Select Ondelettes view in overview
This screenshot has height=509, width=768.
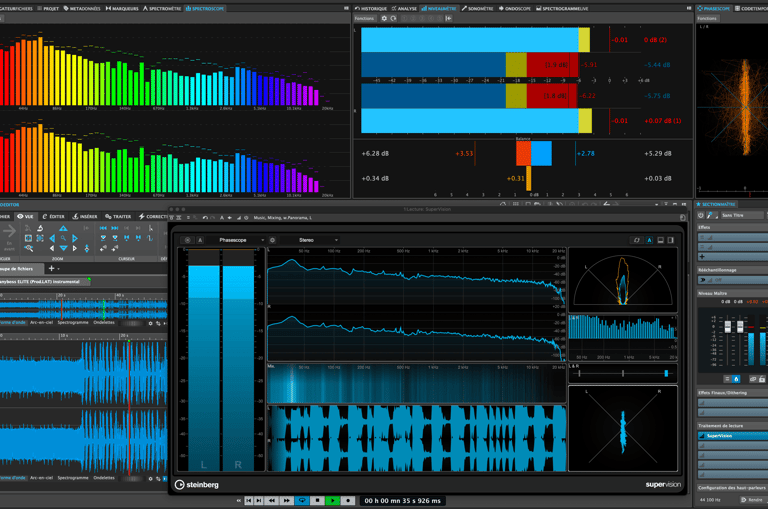104,322
